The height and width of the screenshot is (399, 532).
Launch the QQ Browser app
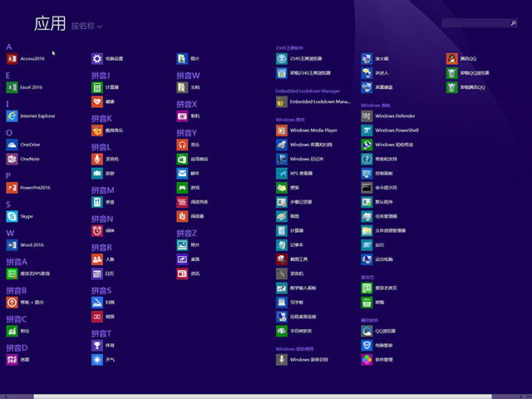tap(378, 331)
